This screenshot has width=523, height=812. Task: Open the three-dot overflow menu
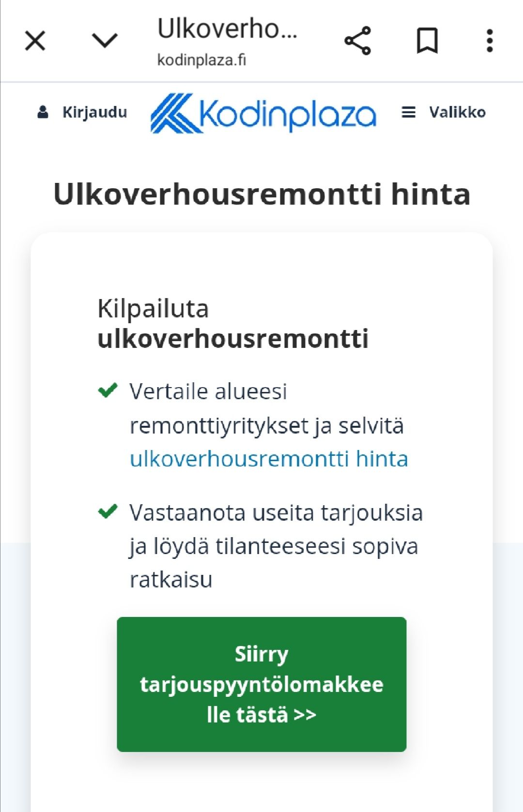pyautogui.click(x=490, y=41)
